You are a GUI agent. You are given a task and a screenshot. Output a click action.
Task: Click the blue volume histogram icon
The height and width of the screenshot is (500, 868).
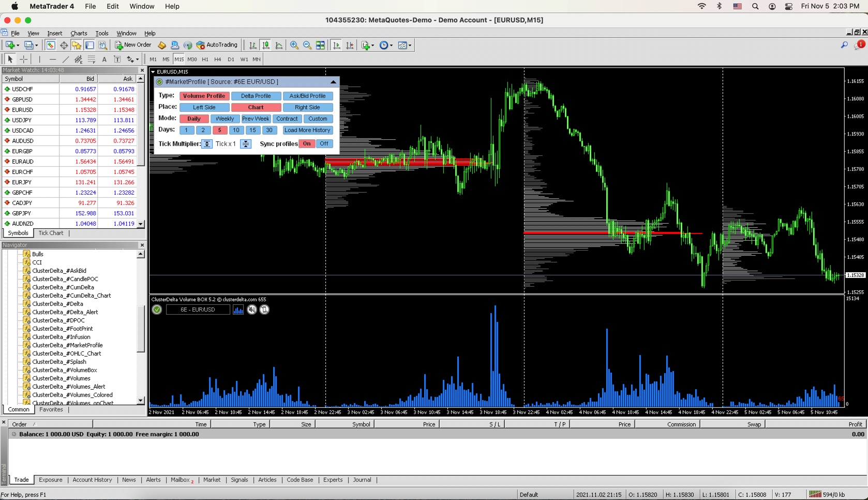pos(238,310)
